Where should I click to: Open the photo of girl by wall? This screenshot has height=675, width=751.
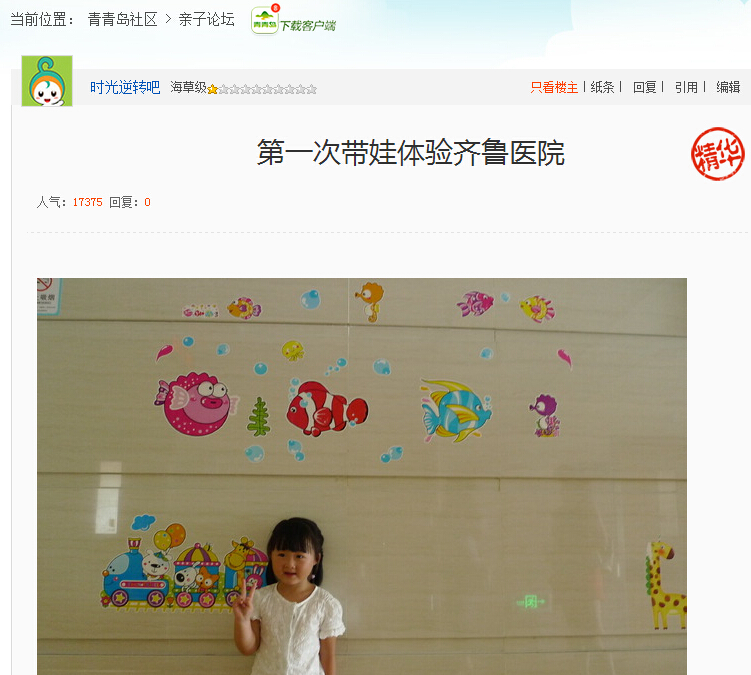(x=362, y=476)
